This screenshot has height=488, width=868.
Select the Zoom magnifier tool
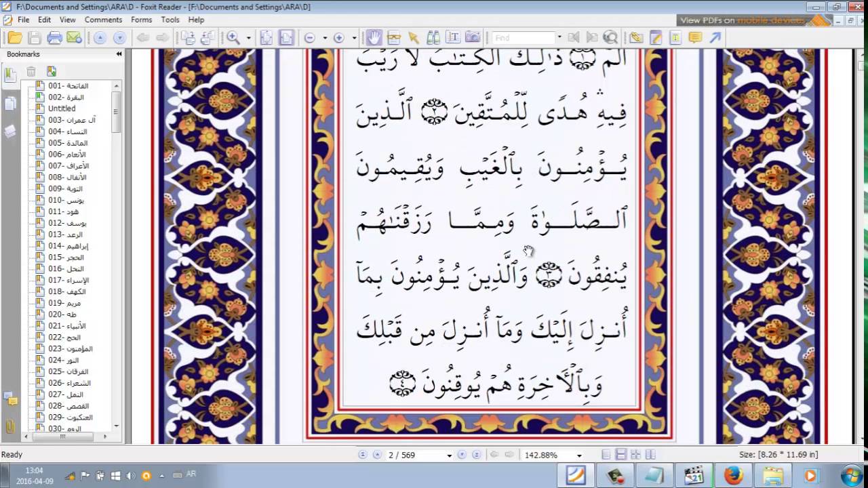point(234,38)
